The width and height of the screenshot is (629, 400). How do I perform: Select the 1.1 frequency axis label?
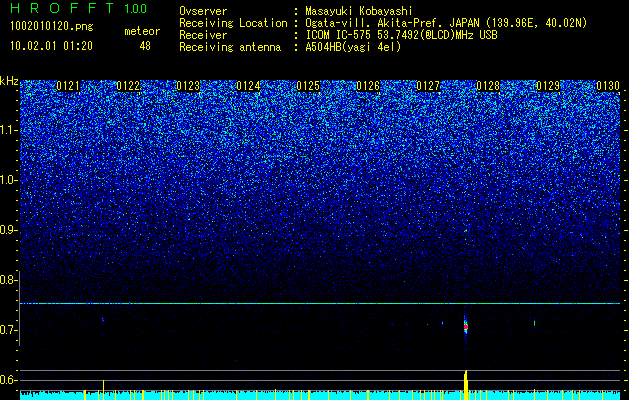(x=8, y=130)
